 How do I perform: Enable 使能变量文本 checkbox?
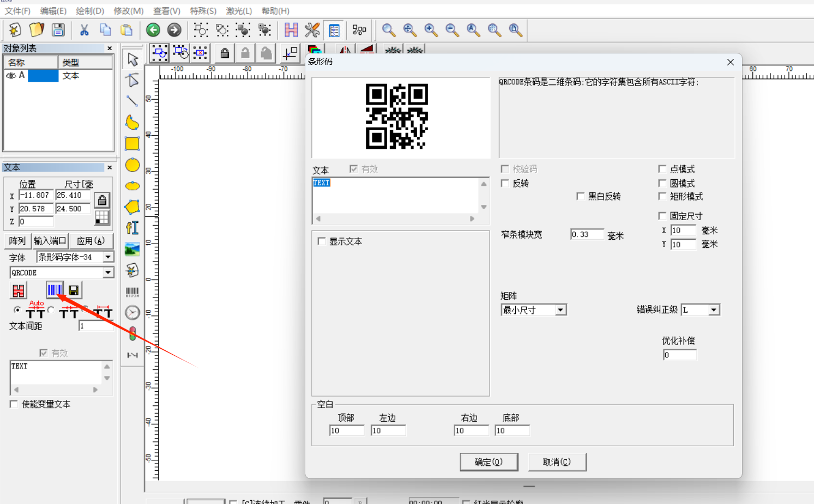tap(14, 404)
